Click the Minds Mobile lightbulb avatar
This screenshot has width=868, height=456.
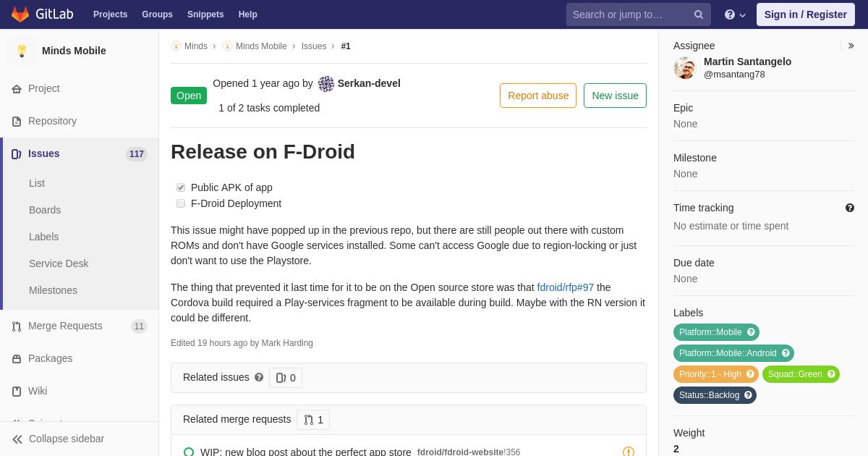tap(22, 51)
